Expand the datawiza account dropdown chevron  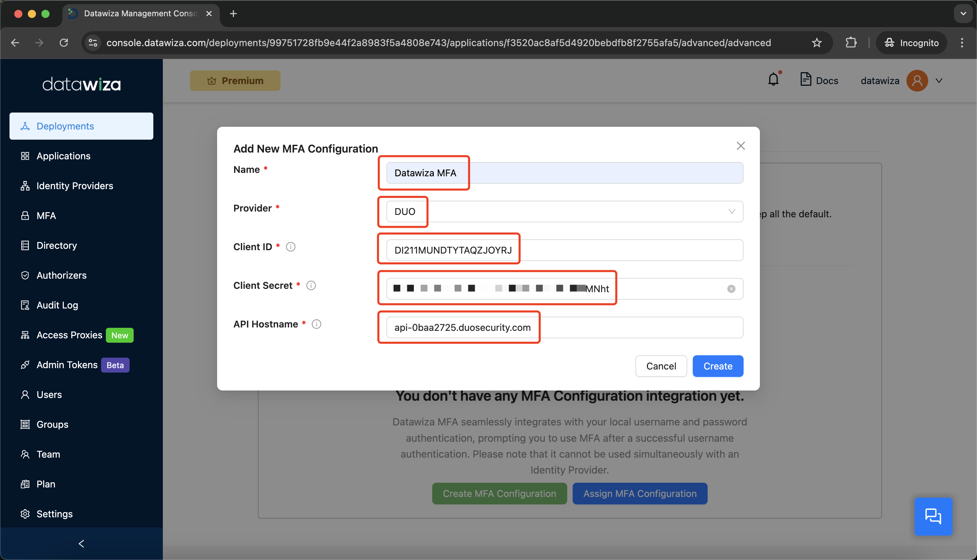939,81
